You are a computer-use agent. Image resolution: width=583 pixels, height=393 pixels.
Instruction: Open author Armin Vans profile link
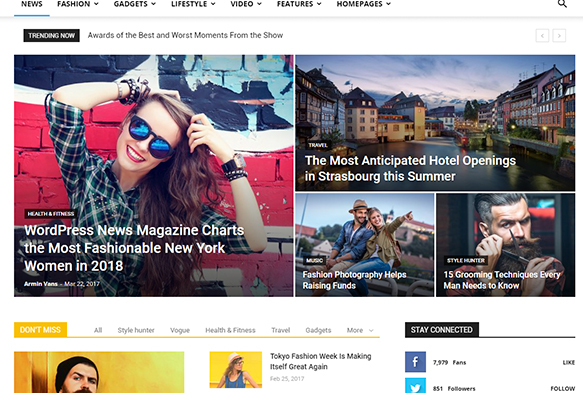pos(41,284)
